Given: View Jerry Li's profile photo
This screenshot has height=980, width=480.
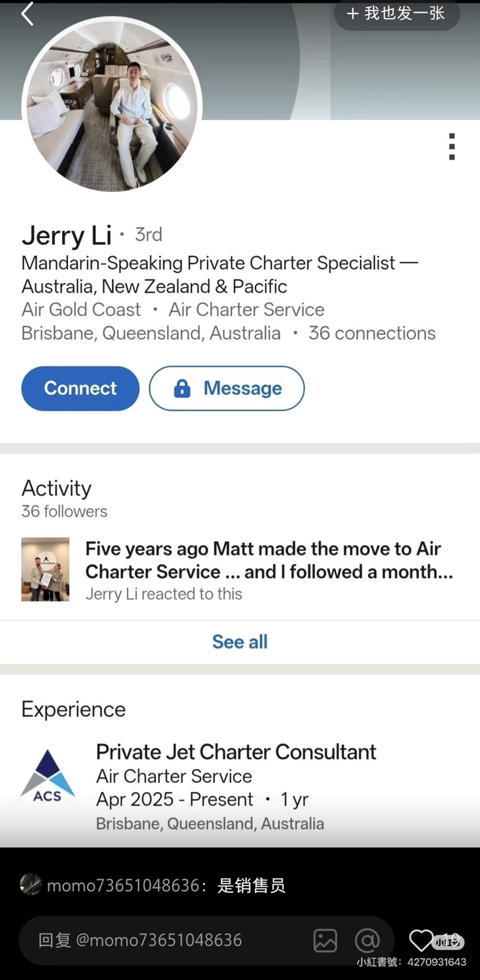Looking at the screenshot, I should (x=112, y=105).
